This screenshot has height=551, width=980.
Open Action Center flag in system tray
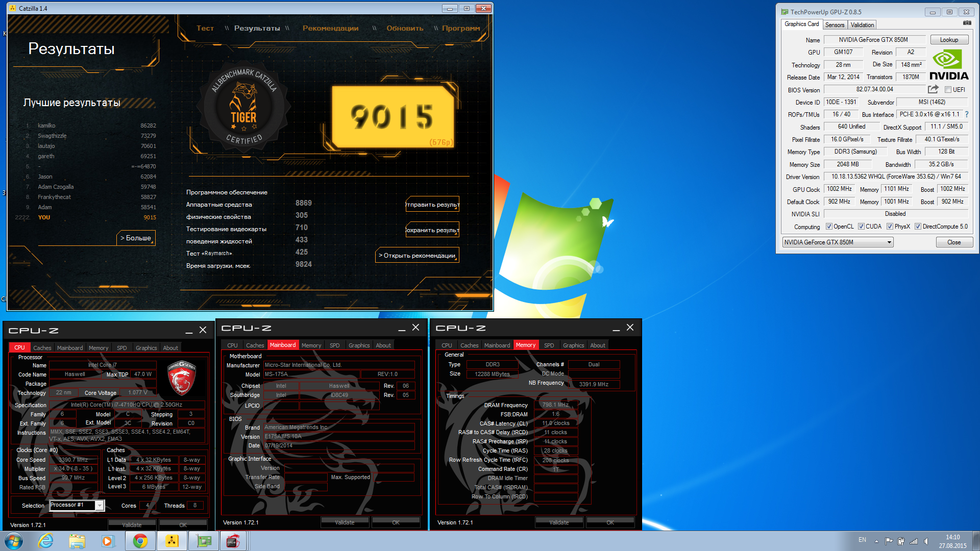coord(889,541)
